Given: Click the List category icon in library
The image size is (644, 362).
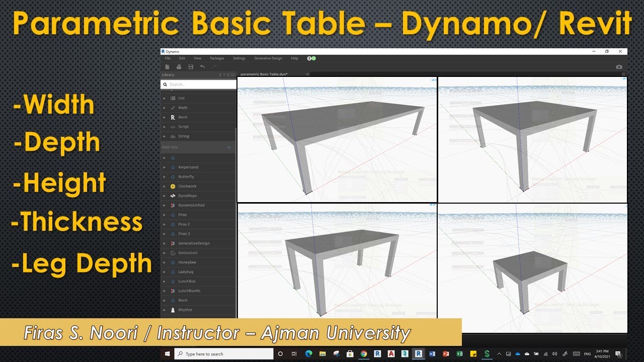Looking at the screenshot, I should click(173, 98).
